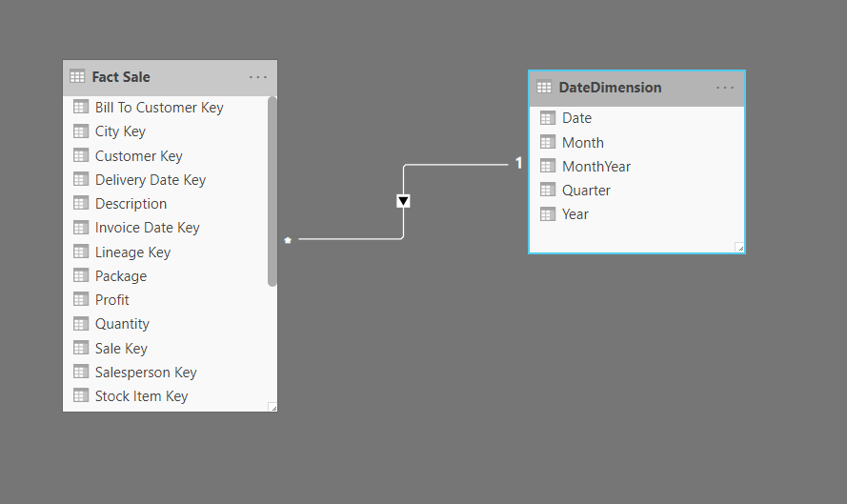Click the icon beside Quantity field
The image size is (847, 504).
click(80, 324)
